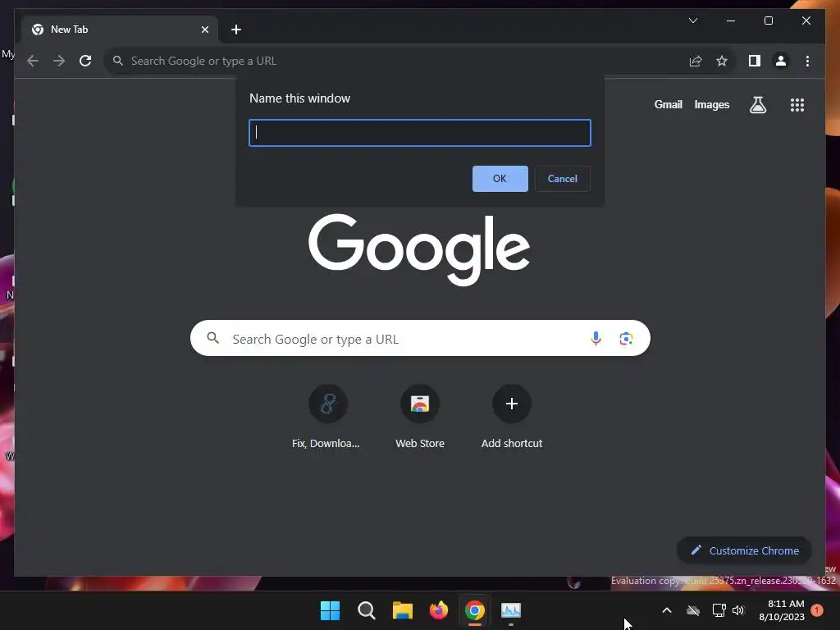
Task: Open the tab search chevron
Action: point(692,21)
